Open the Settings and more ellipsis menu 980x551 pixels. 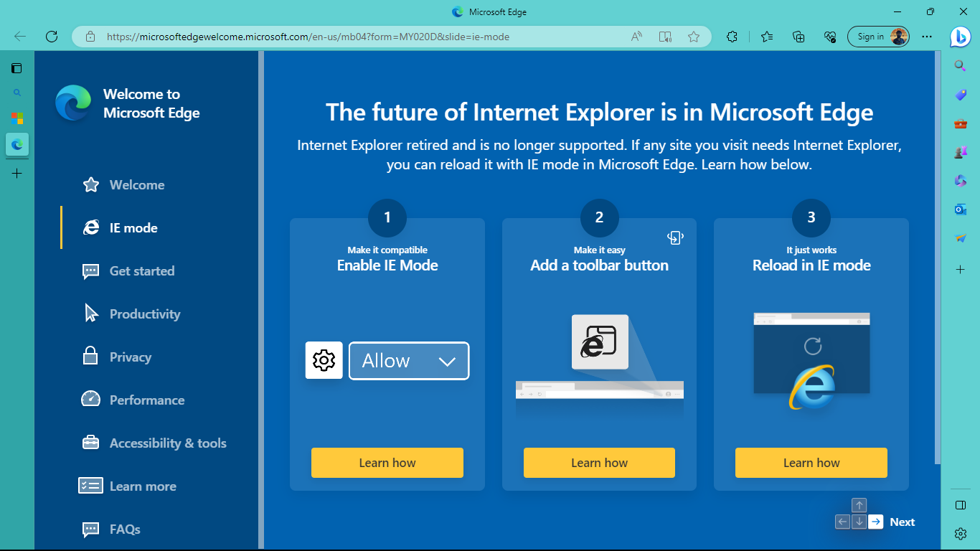[927, 37]
